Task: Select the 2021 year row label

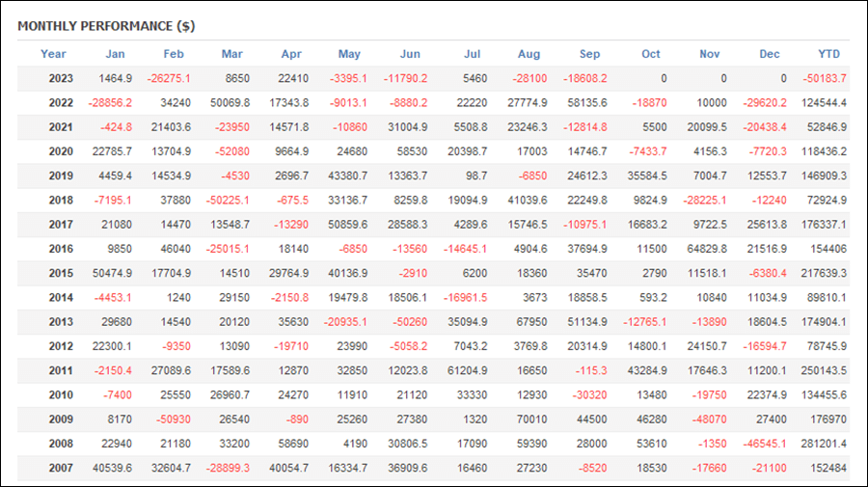Action: tap(61, 127)
